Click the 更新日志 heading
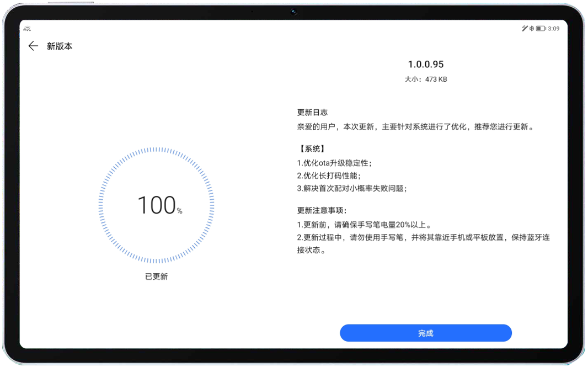Viewport: 588px width, 367px height. click(312, 113)
